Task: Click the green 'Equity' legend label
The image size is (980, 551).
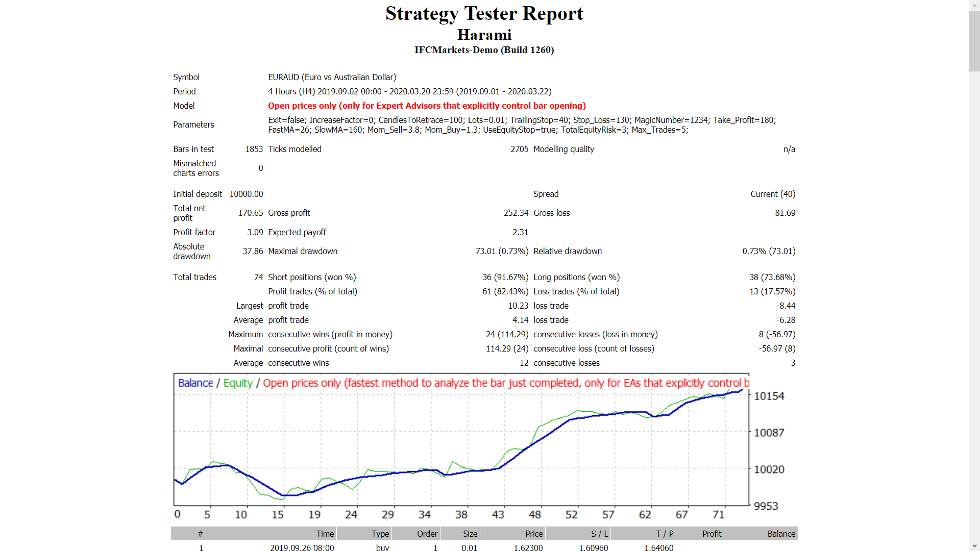Action: click(237, 383)
